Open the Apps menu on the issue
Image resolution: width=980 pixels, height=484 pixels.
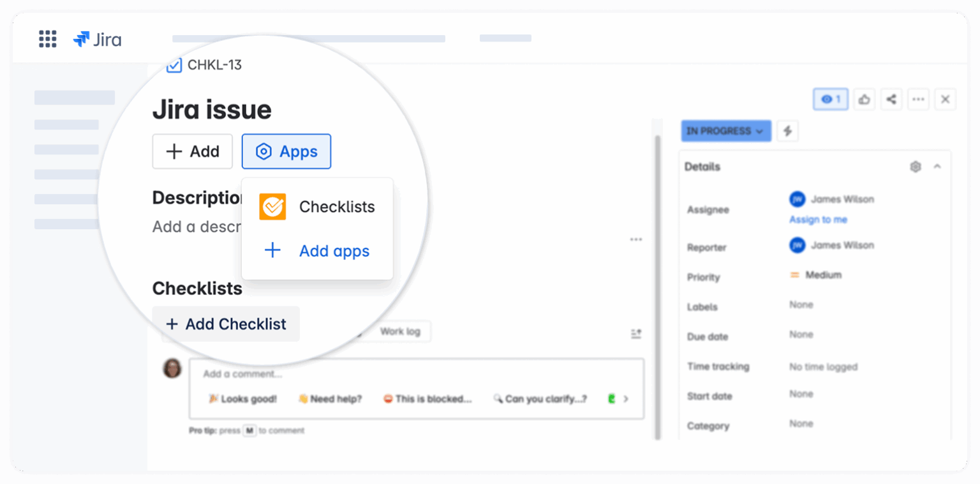coord(286,151)
